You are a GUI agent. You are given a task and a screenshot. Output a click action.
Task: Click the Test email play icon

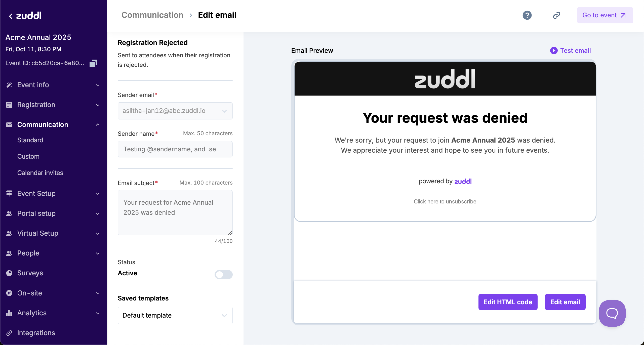tap(554, 51)
